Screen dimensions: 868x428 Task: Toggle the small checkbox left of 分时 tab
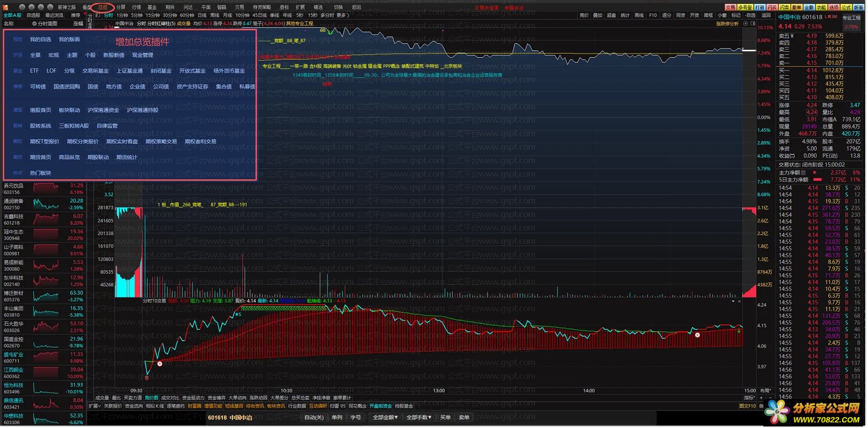pyautogui.click(x=98, y=15)
